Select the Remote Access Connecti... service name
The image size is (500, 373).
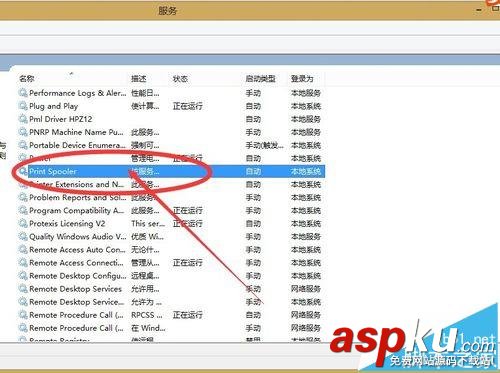76,263
